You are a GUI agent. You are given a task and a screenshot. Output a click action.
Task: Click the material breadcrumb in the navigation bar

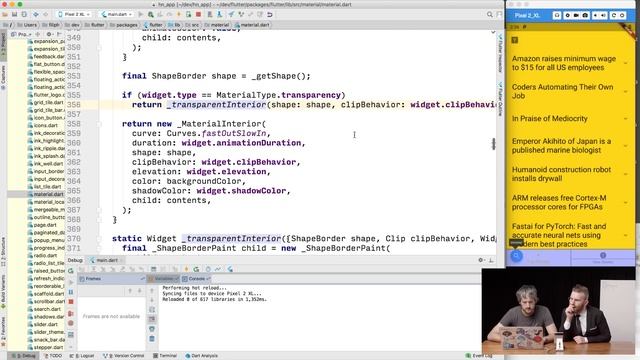click(217, 25)
